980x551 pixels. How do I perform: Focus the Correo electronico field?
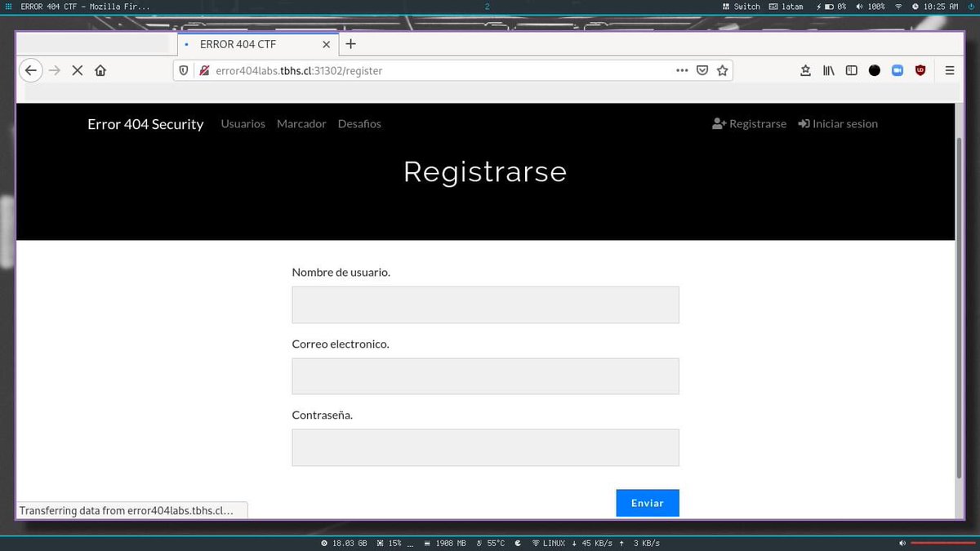pos(485,376)
